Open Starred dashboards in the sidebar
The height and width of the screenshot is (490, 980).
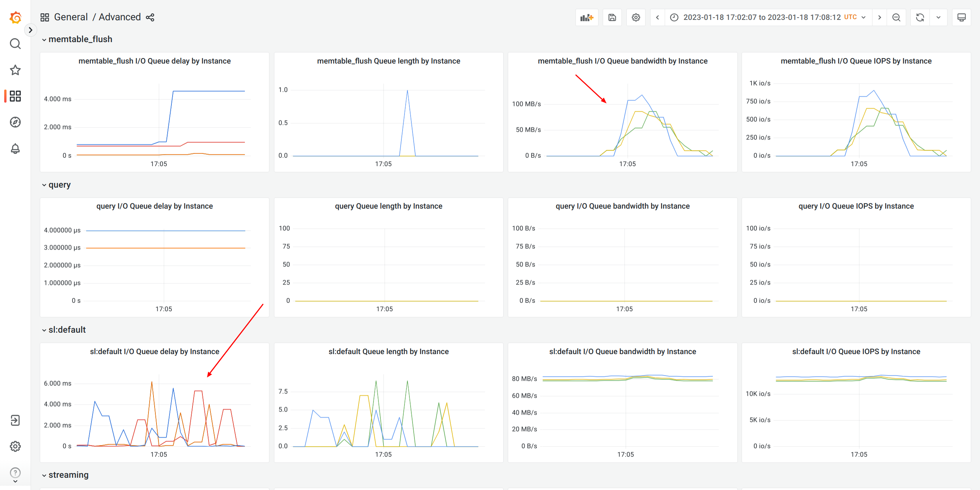pos(15,70)
